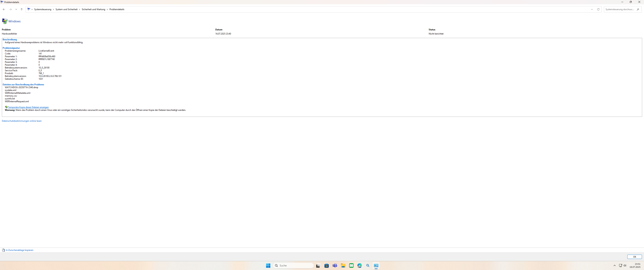
Task: Click the Systemsteuerung search field
Action: [620, 10]
